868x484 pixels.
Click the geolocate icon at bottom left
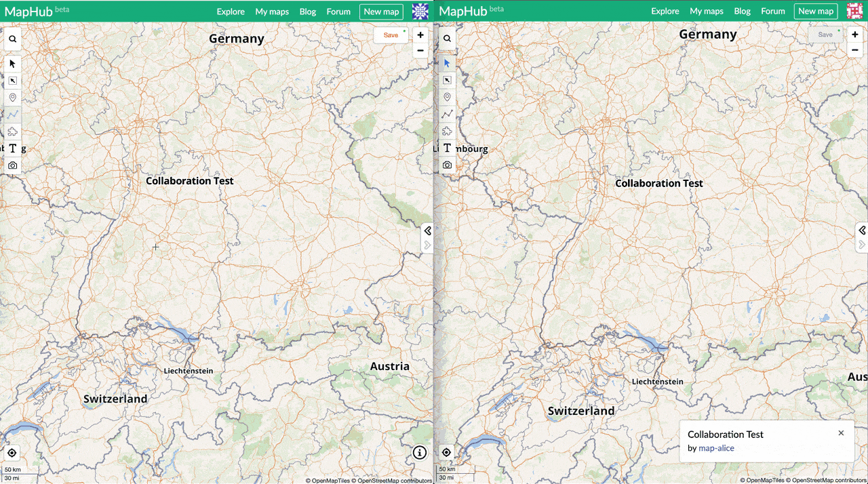click(x=12, y=452)
